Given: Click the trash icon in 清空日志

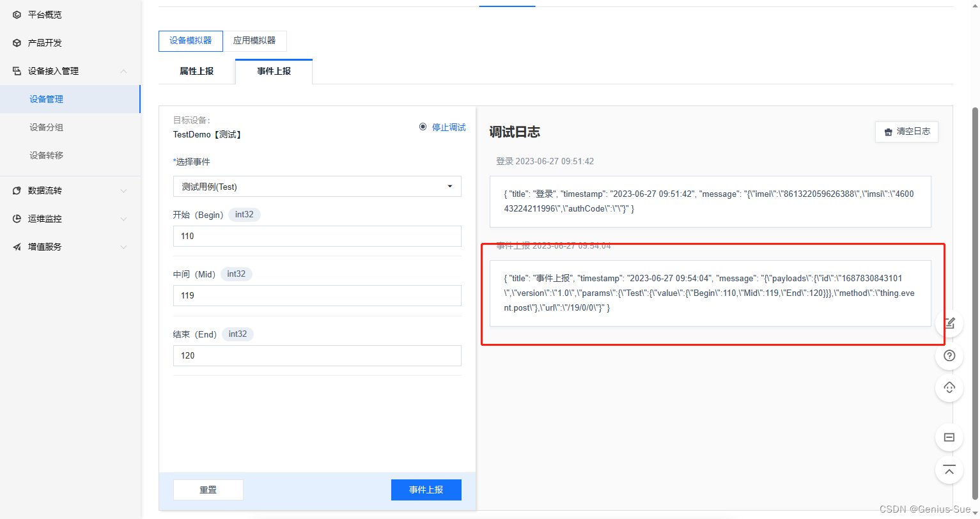Looking at the screenshot, I should pyautogui.click(x=888, y=132).
